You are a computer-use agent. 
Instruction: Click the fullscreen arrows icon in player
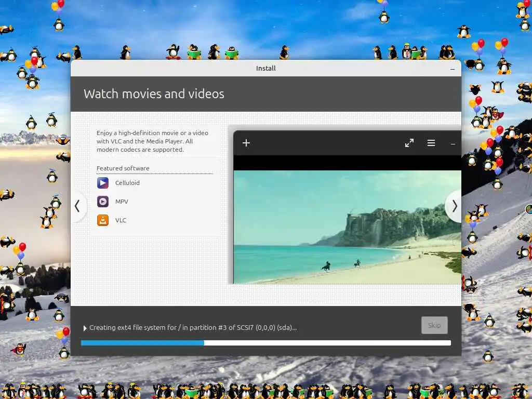[409, 143]
